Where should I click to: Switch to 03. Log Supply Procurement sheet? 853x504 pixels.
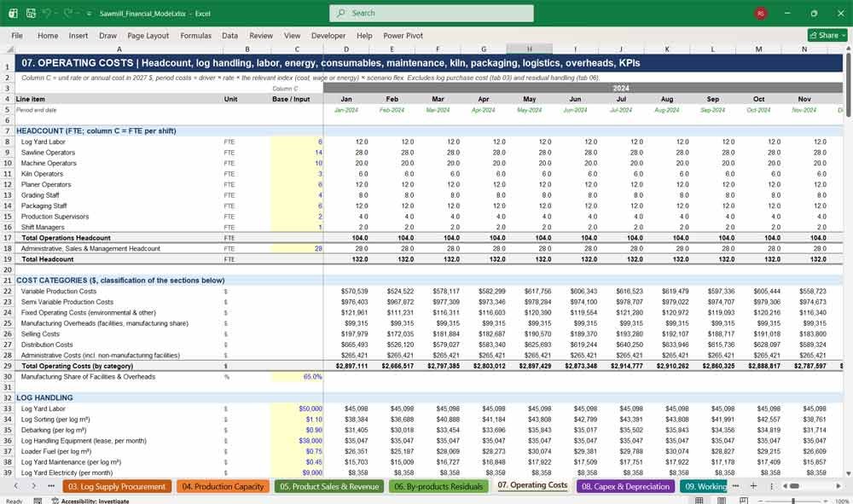[117, 487]
